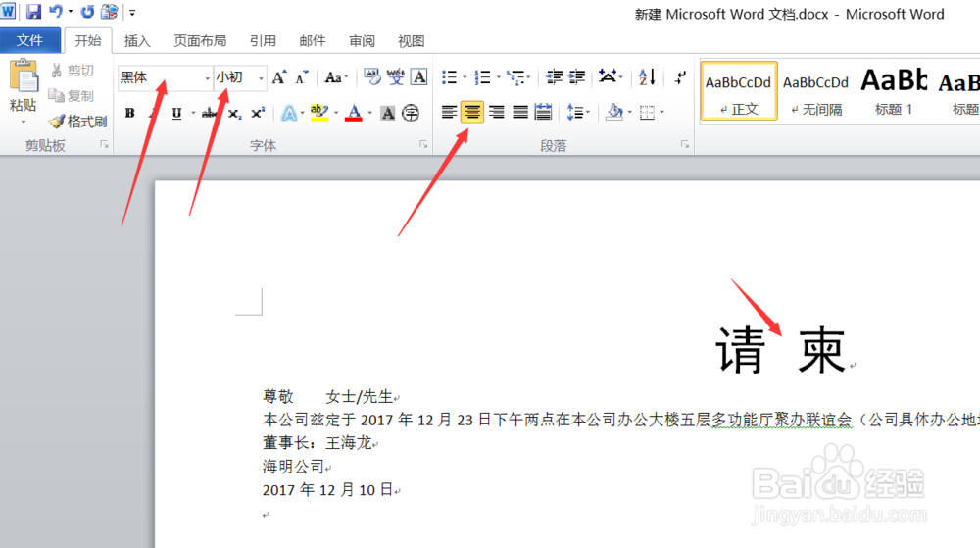Image resolution: width=980 pixels, height=548 pixels.
Task: Click the Text Effects glowing A icon
Action: point(289,113)
